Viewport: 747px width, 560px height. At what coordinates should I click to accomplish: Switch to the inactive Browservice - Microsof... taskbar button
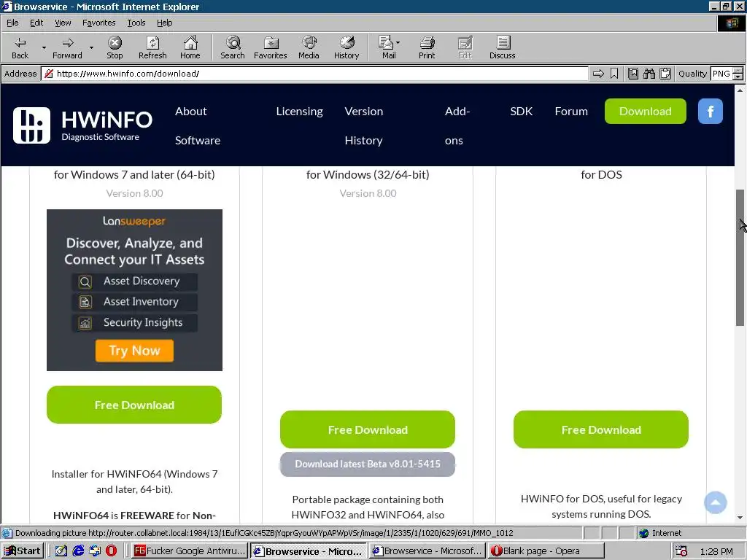click(x=427, y=551)
